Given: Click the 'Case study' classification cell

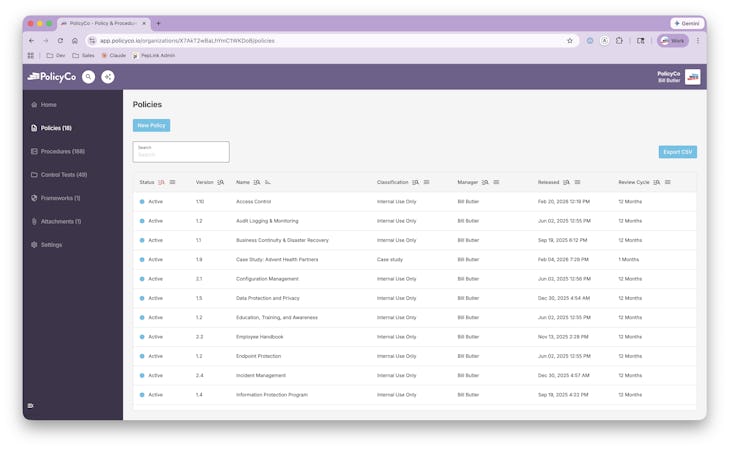Looking at the screenshot, I should click(x=390, y=259).
